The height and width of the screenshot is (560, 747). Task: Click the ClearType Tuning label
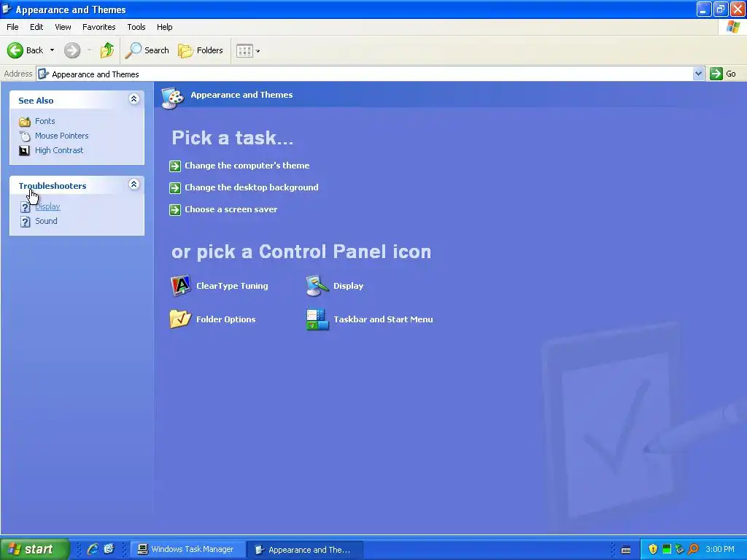click(x=232, y=286)
